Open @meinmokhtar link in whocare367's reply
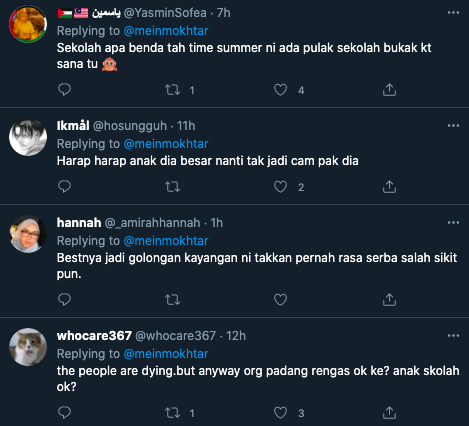The height and width of the screenshot is (426, 469). [x=166, y=354]
